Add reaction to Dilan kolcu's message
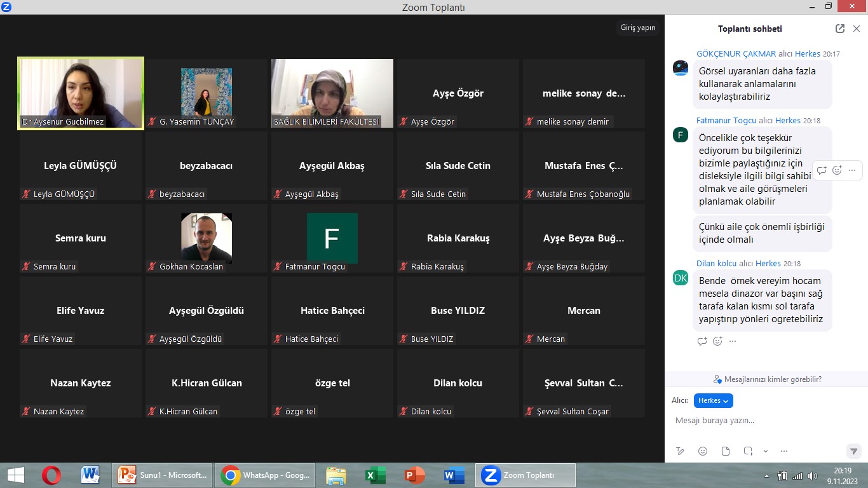 click(717, 341)
